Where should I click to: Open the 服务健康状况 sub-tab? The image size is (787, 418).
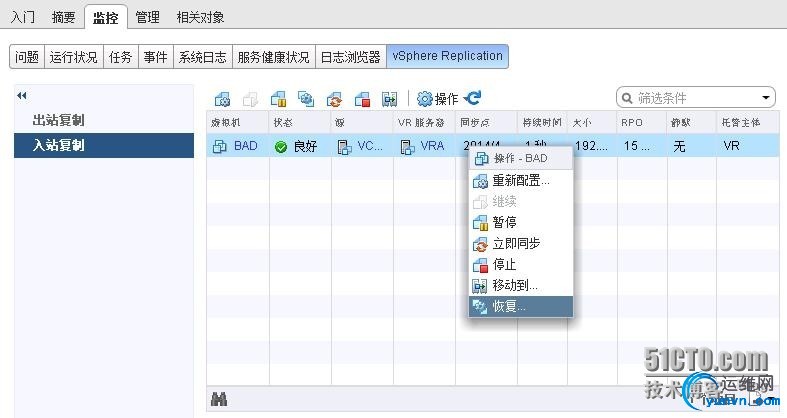[x=274, y=57]
